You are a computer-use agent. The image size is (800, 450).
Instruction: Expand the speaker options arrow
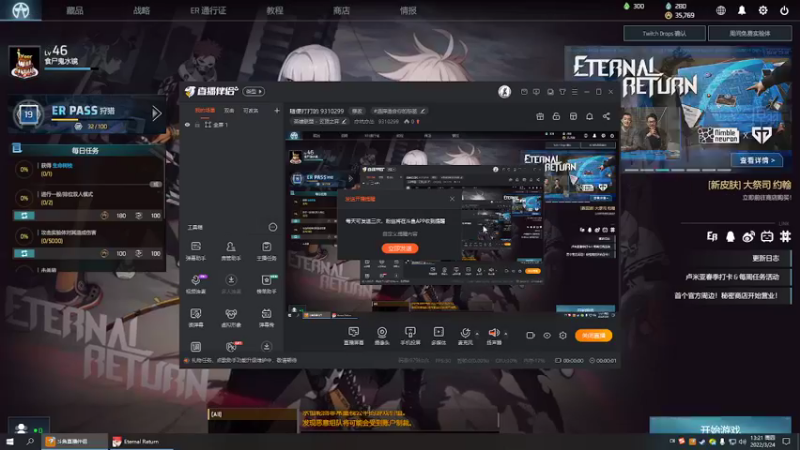[506, 334]
